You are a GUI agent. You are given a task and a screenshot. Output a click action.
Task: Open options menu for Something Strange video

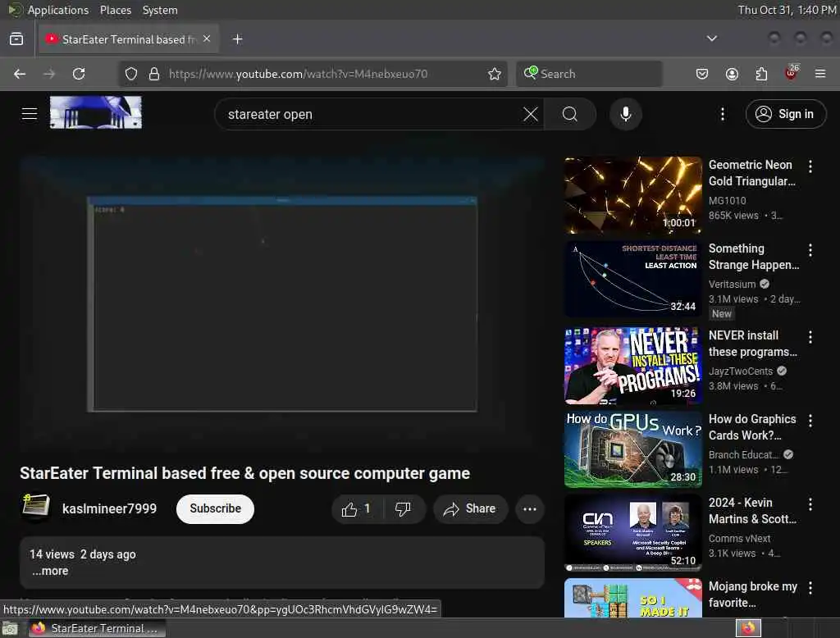click(x=810, y=249)
